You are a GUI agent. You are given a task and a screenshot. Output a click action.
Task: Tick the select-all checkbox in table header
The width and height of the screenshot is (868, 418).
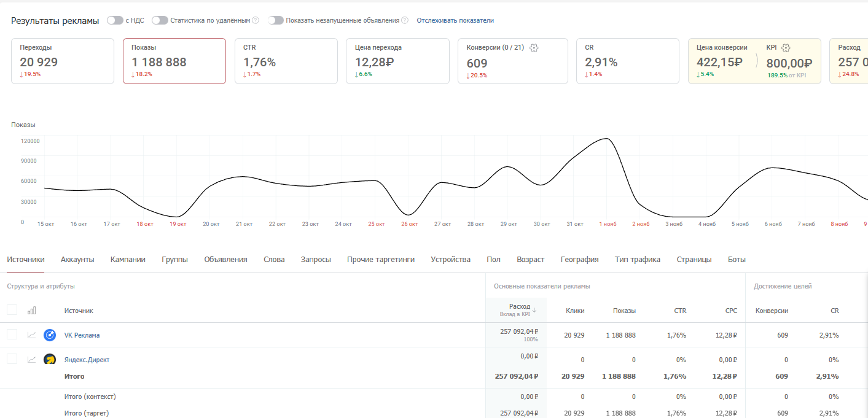[x=12, y=310]
